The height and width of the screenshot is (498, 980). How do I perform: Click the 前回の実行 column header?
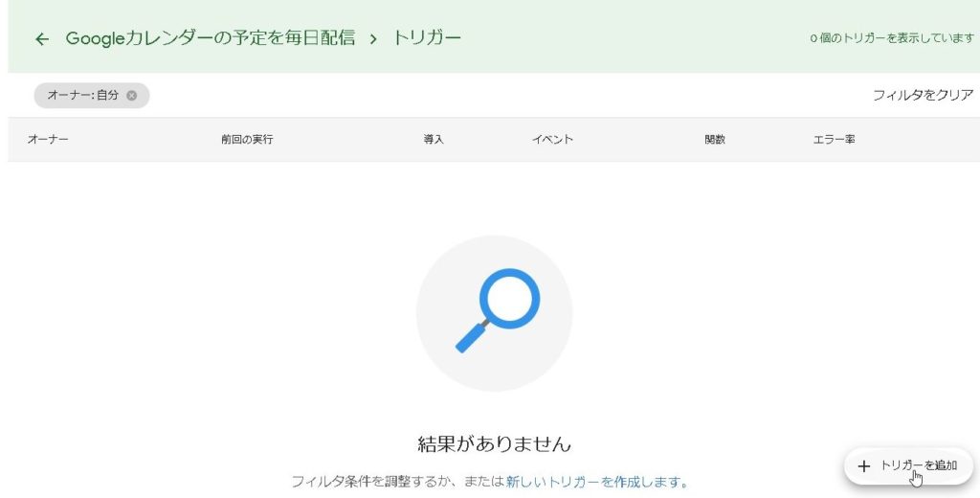click(247, 140)
